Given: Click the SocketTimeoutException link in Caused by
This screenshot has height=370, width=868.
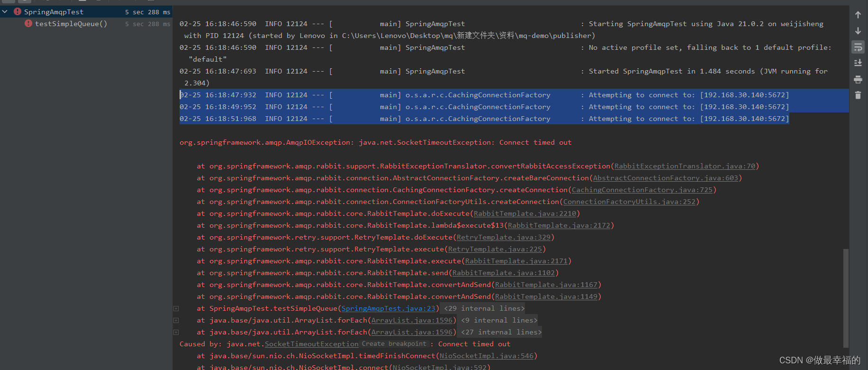Looking at the screenshot, I should tap(311, 344).
